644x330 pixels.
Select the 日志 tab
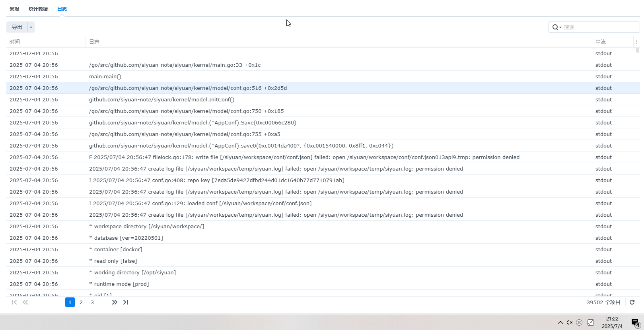tap(62, 9)
